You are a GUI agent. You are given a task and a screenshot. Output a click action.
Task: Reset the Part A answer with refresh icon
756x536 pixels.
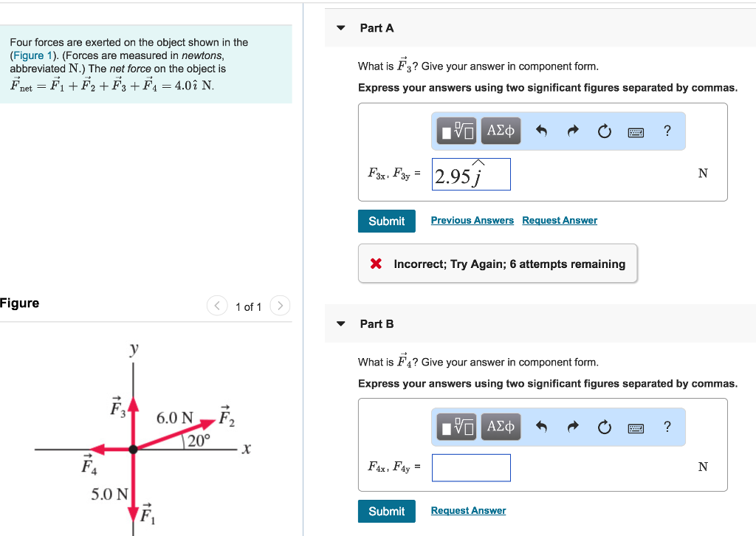point(605,131)
